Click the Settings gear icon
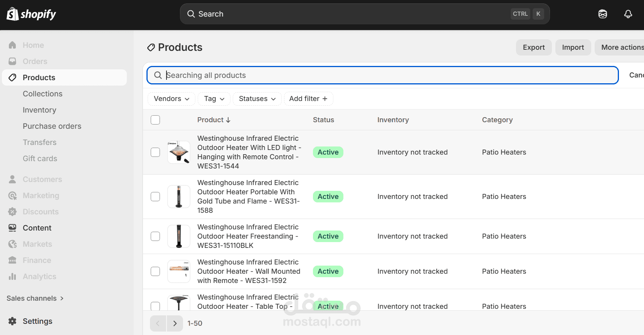644x335 pixels. 12,321
